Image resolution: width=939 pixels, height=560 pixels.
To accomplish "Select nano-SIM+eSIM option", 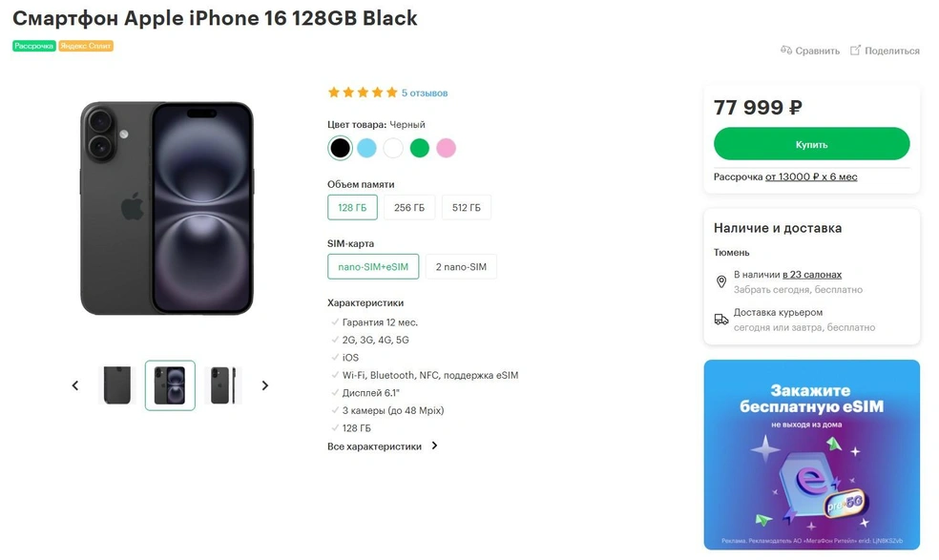I will pos(373,267).
